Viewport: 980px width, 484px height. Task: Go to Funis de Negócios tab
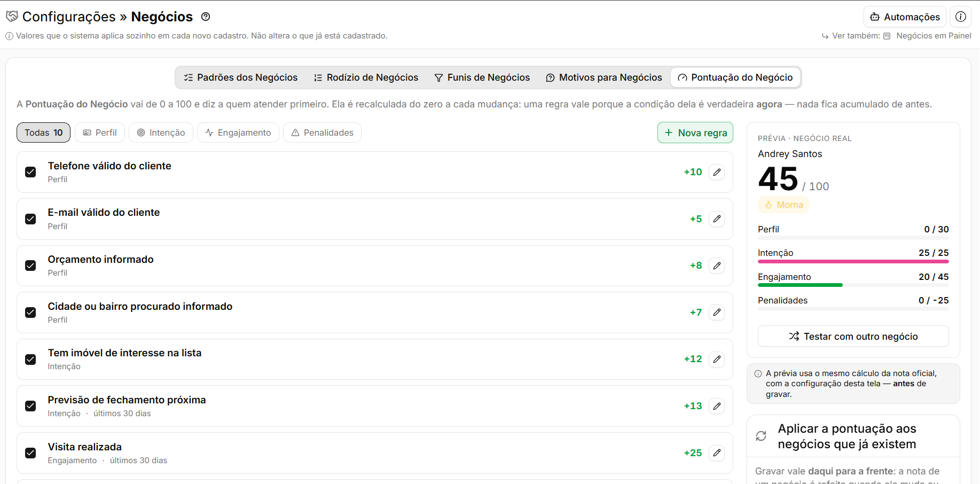pos(482,77)
